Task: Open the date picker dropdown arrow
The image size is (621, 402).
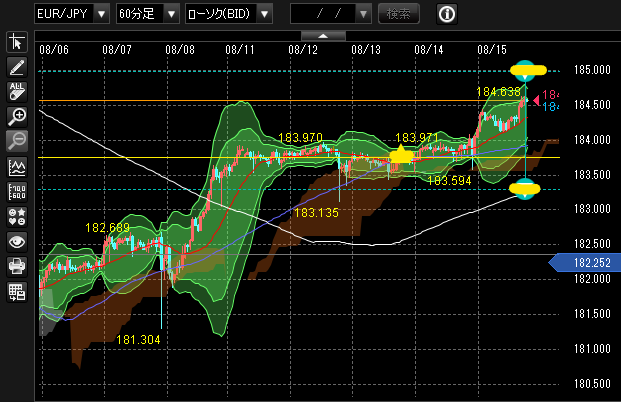Action: click(x=363, y=14)
